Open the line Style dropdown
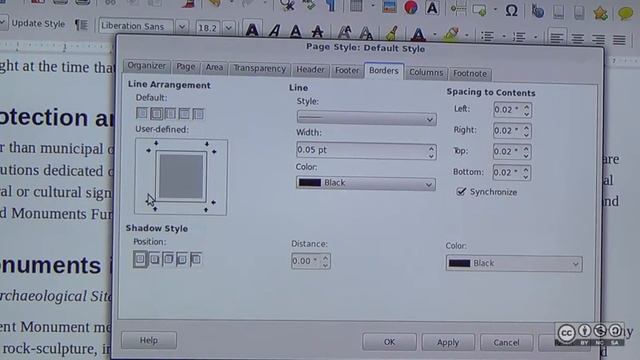This screenshot has width=640, height=360. tap(366, 119)
